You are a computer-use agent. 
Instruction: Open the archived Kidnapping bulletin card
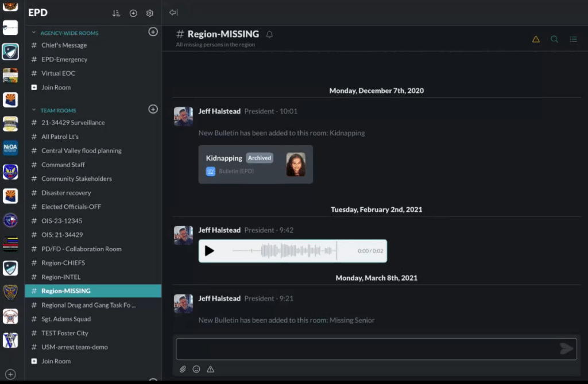coord(256,164)
